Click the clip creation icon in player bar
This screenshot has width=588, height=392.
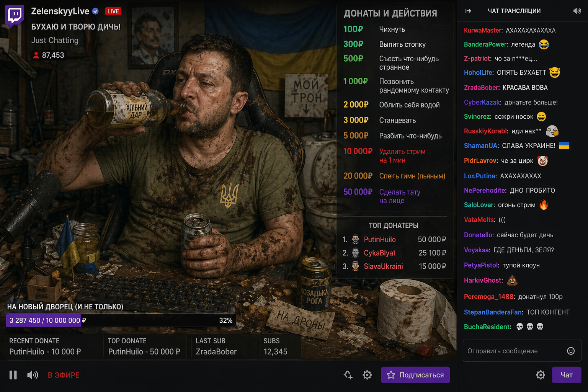click(x=348, y=375)
